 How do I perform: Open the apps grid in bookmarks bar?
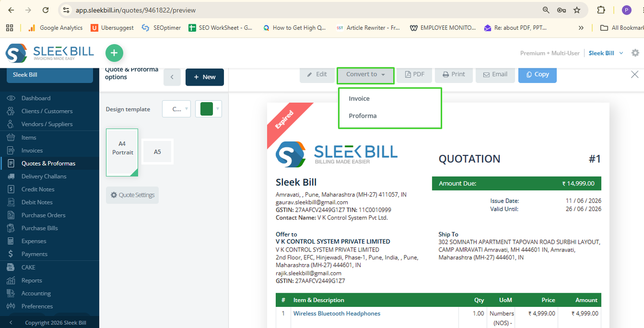(x=9, y=28)
